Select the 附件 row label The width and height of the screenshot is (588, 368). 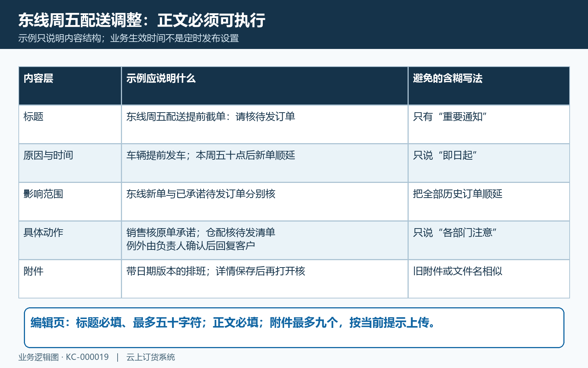coord(70,279)
